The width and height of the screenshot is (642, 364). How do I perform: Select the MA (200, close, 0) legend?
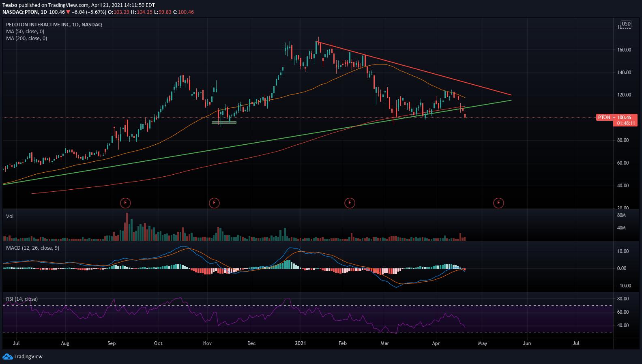[x=26, y=39]
